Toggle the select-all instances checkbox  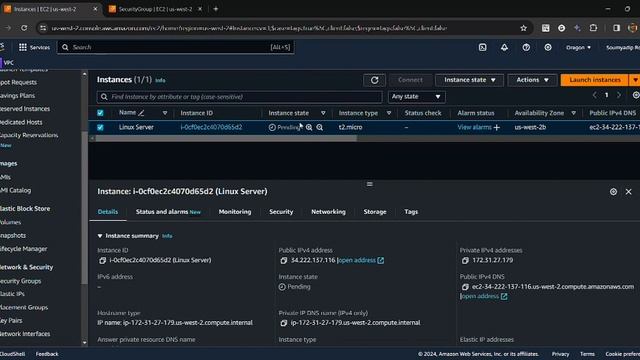[100, 113]
